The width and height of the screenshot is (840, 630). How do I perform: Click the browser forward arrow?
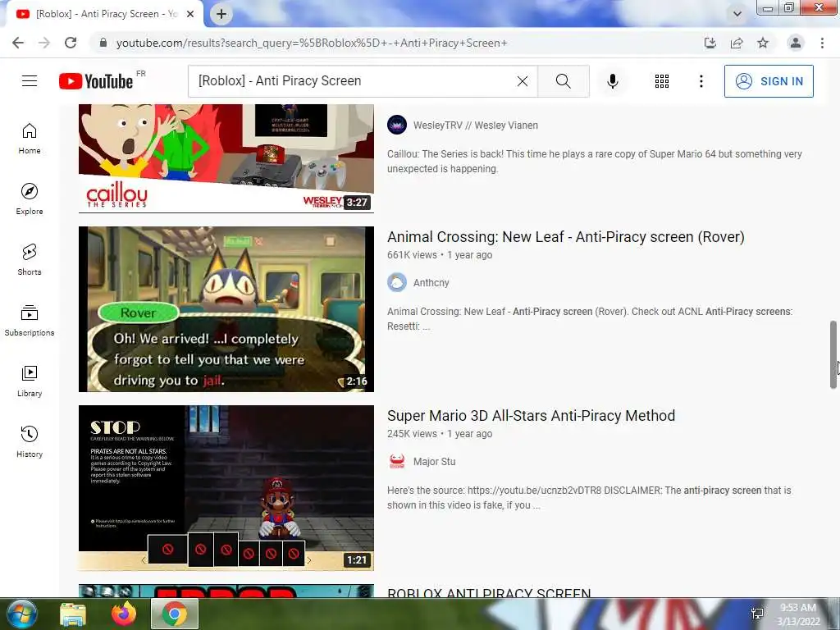coord(44,43)
